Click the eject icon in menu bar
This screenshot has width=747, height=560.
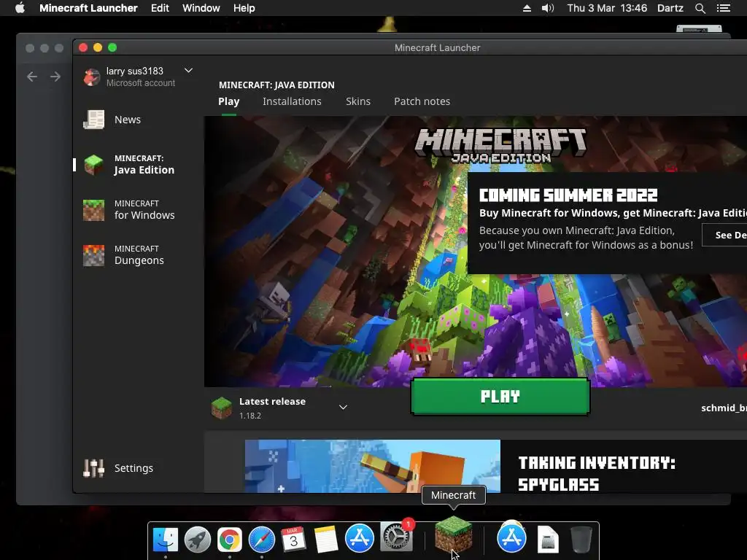[527, 8]
